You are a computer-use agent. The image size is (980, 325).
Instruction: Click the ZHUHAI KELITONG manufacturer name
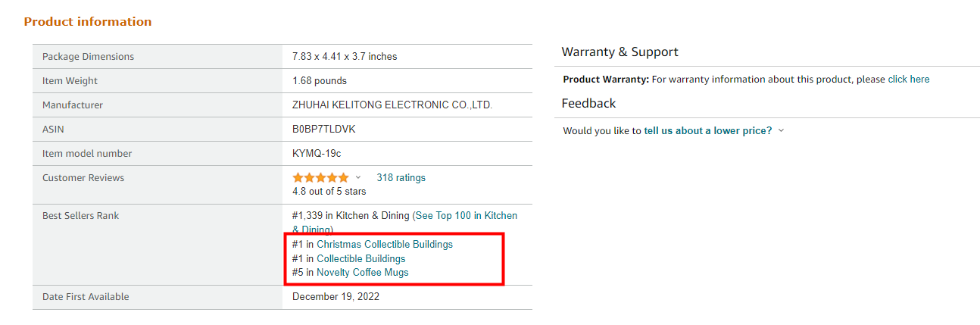tap(392, 105)
